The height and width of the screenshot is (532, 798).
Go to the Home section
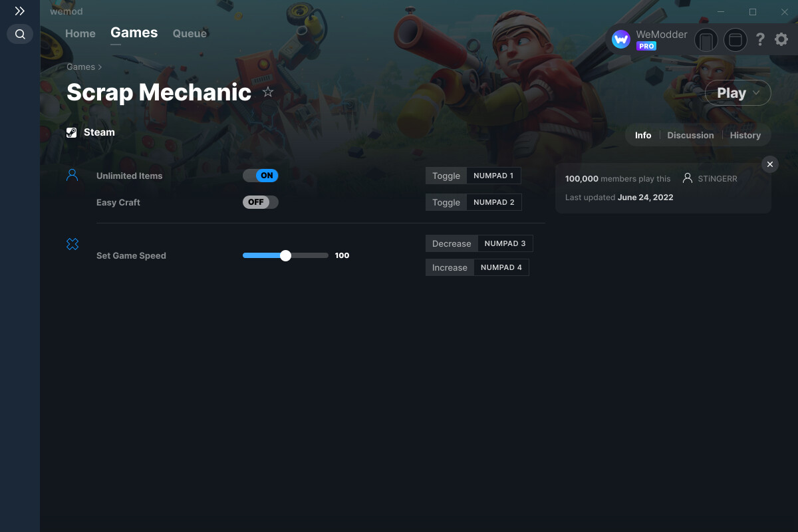point(80,33)
